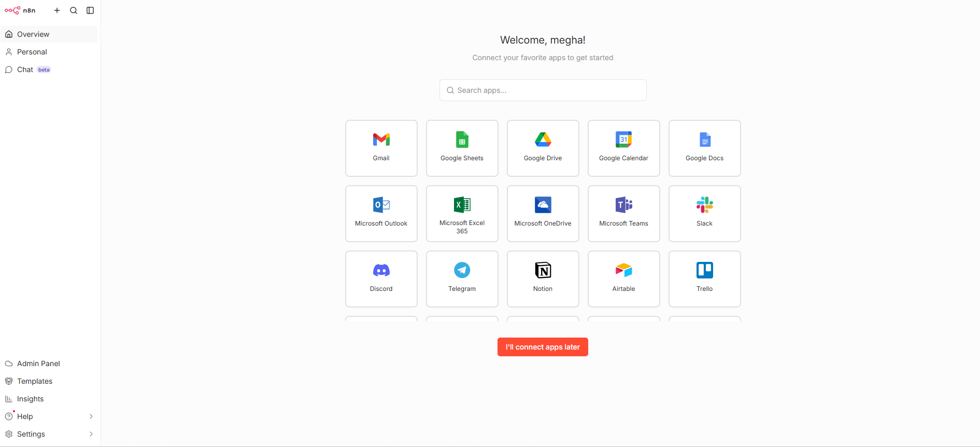
Task: Pick the Google Drive app tile
Action: pyautogui.click(x=543, y=148)
